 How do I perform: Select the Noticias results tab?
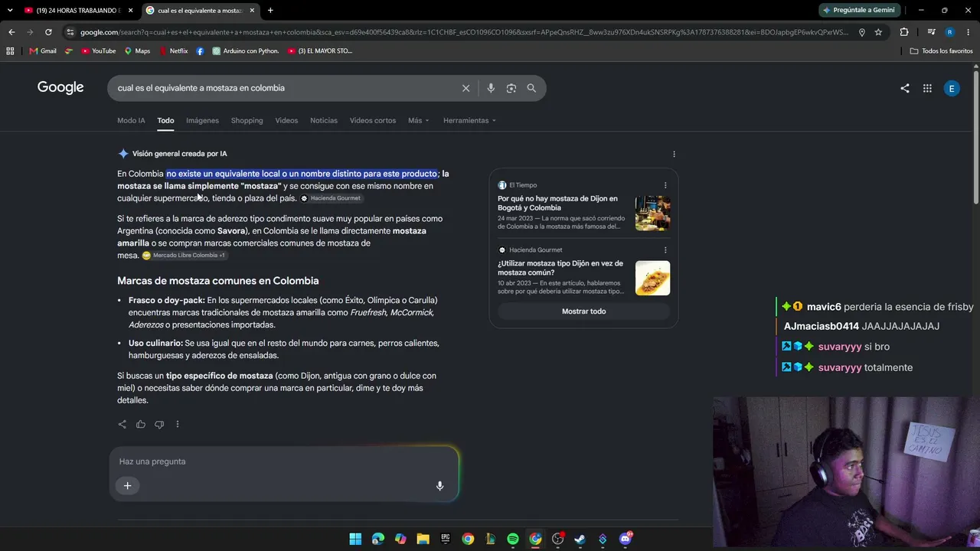point(324,121)
